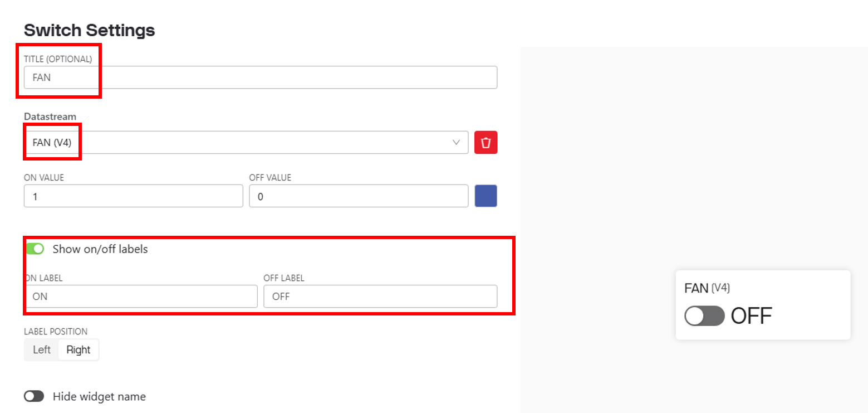Delete the datastream with the red trash icon

pos(486,143)
